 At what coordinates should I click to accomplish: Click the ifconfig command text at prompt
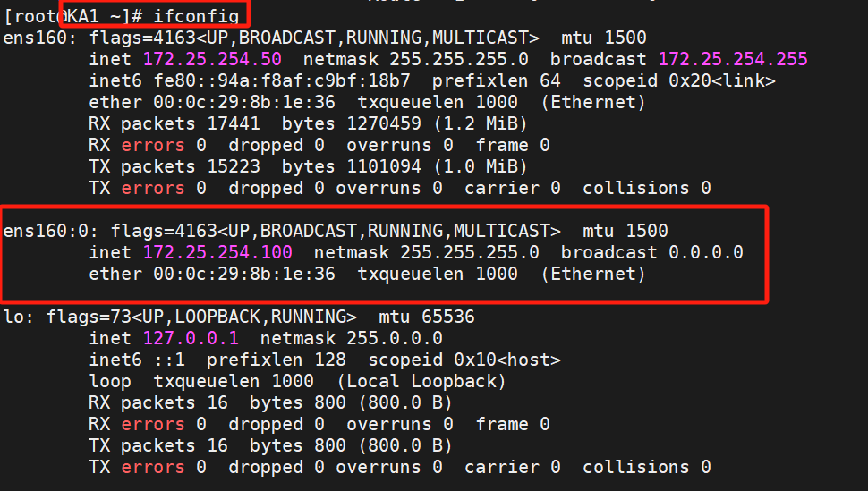pyautogui.click(x=196, y=17)
